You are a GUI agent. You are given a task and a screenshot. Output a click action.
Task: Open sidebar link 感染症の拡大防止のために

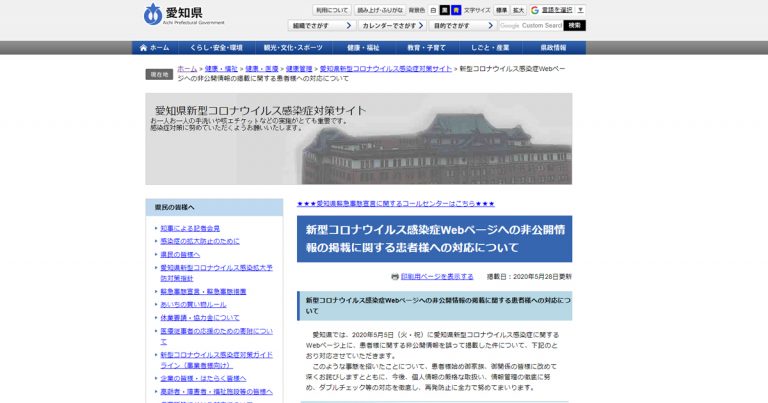tap(200, 241)
